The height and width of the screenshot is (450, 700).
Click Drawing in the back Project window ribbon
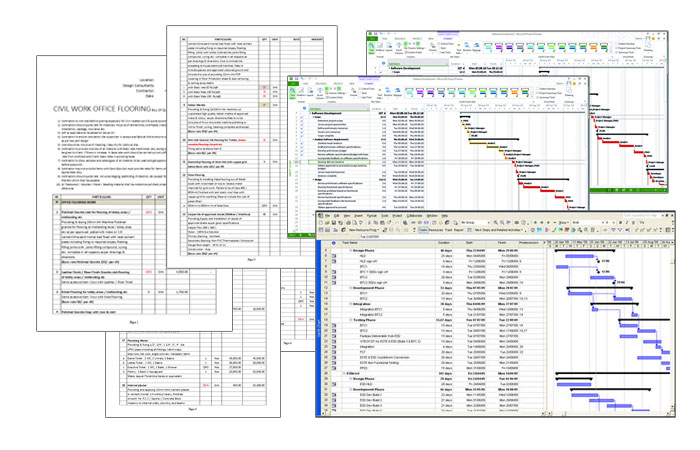coord(648,47)
